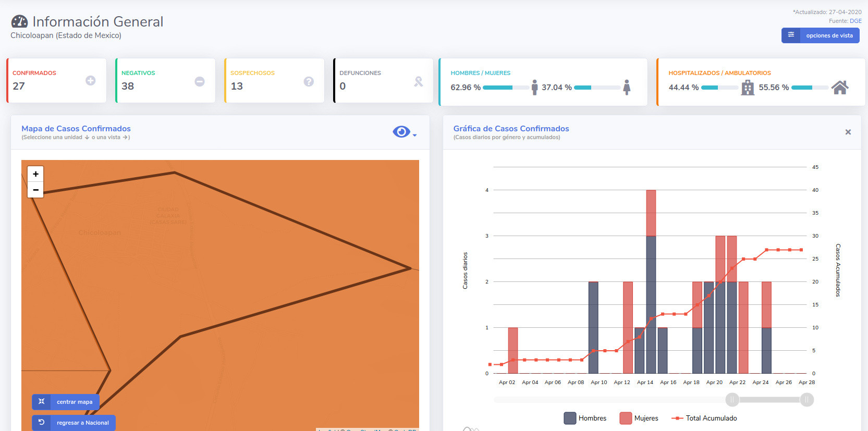Click the Confirmados value 27
The image size is (868, 431).
point(19,86)
